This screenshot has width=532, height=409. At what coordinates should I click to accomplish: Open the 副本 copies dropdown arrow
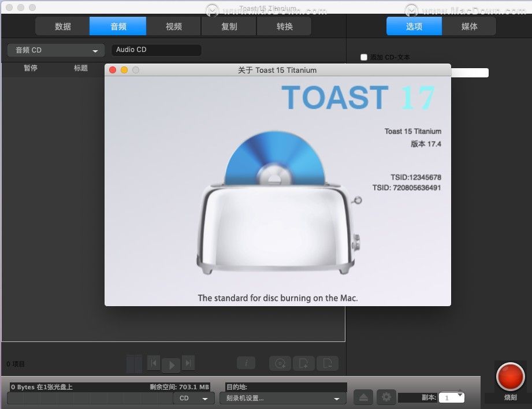click(460, 395)
